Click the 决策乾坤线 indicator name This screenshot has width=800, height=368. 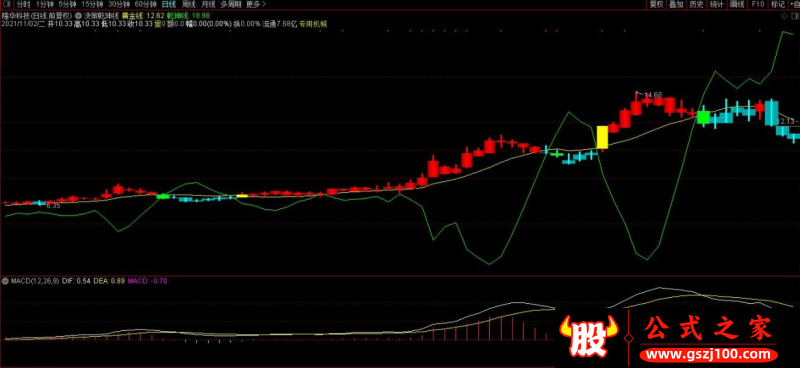tap(101, 16)
